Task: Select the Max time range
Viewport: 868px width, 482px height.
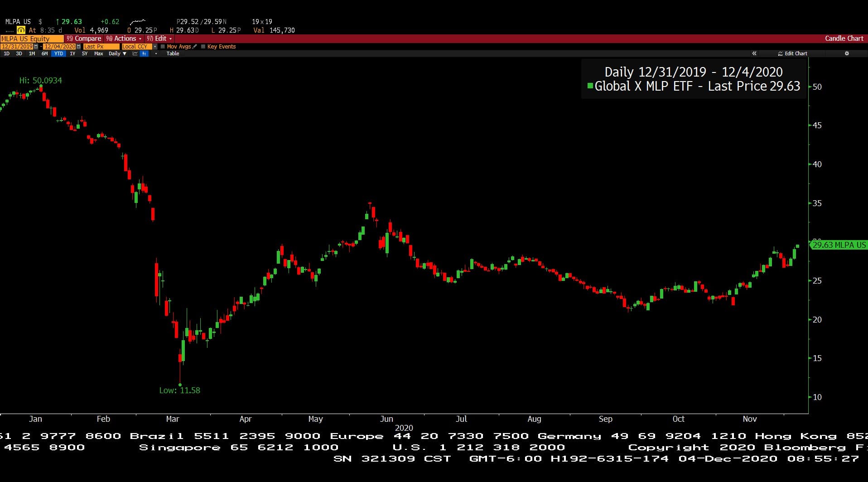Action: pyautogui.click(x=98, y=53)
